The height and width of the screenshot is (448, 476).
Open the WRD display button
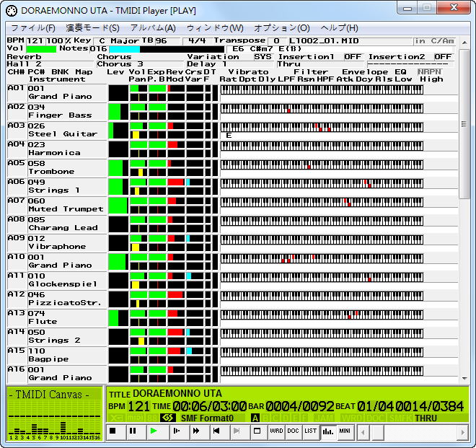pos(276,431)
